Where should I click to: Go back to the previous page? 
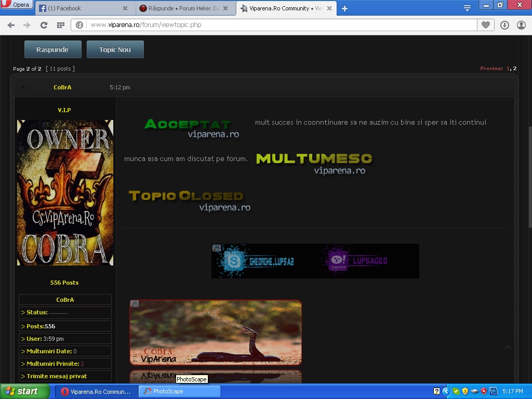point(11,25)
